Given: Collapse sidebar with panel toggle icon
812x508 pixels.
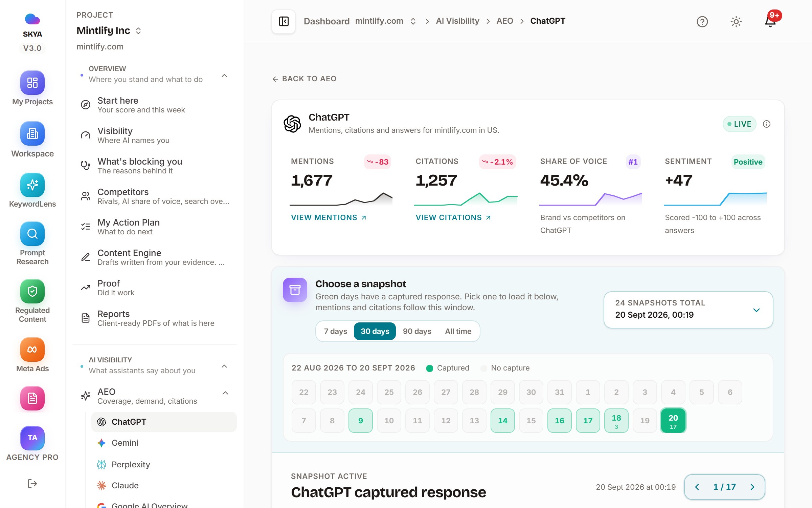Looking at the screenshot, I should (x=284, y=21).
